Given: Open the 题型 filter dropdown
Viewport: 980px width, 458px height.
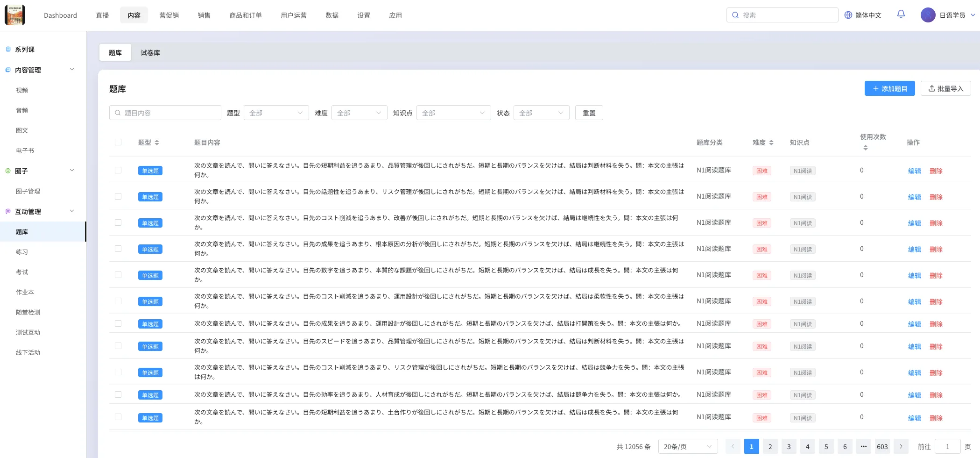Looking at the screenshot, I should 276,113.
